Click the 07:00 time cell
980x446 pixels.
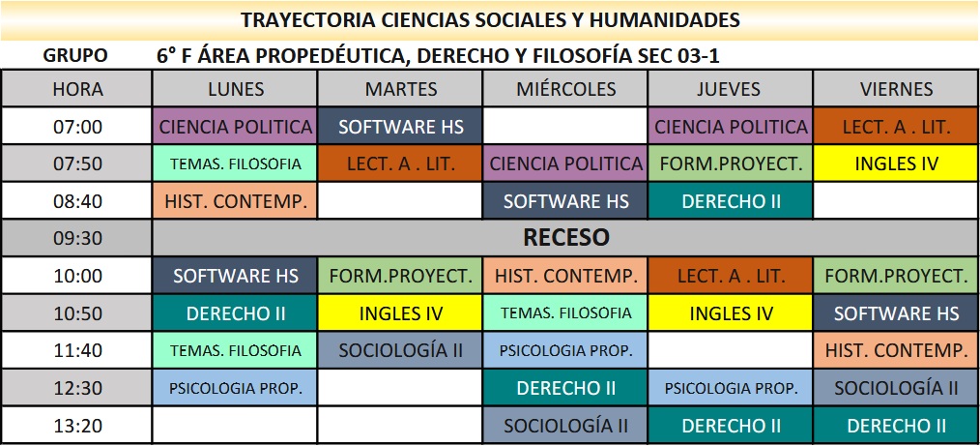coord(77,127)
